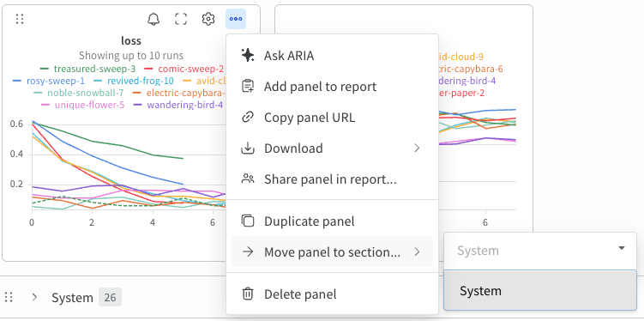
Task: Toggle rosy-sweep-1 legend entry
Action: coord(49,81)
